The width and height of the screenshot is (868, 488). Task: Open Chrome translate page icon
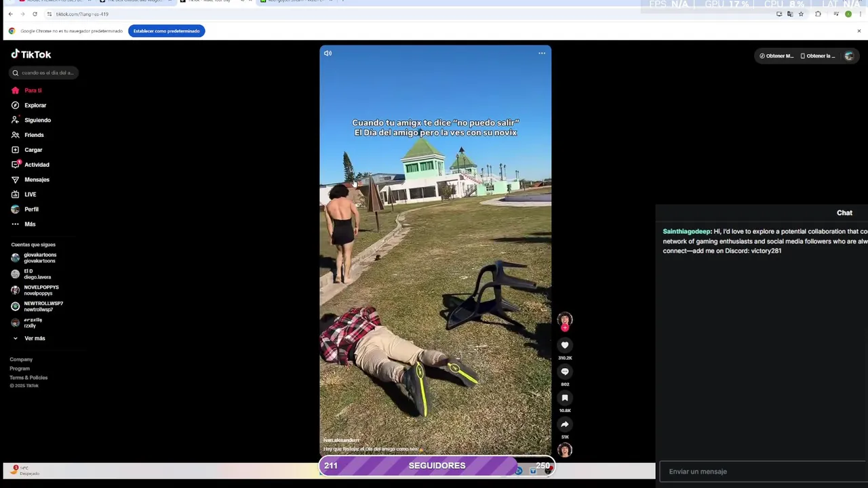790,14
